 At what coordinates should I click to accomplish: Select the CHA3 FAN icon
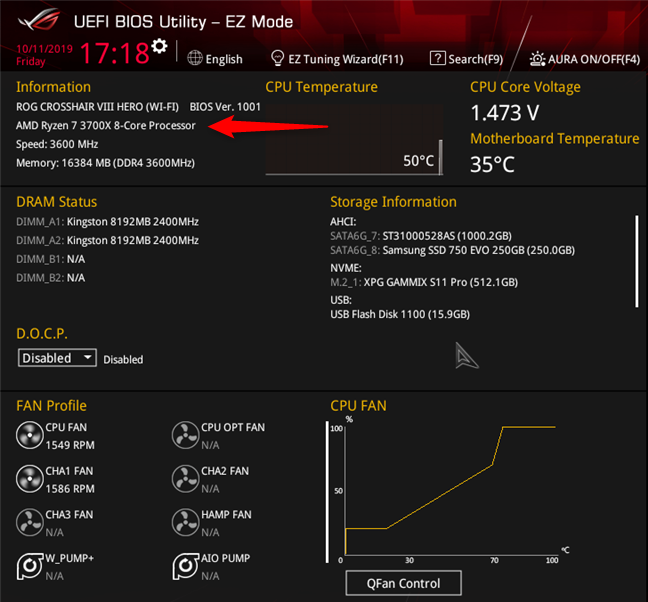30,522
